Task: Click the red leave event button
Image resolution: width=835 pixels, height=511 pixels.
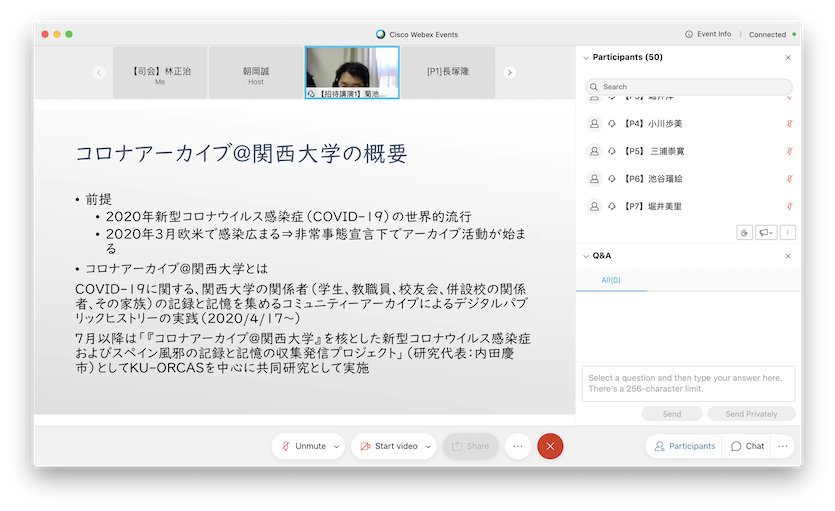Action: tap(550, 446)
